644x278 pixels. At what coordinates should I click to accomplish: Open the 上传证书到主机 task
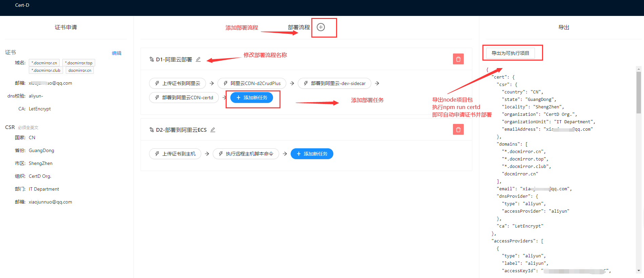(175, 154)
